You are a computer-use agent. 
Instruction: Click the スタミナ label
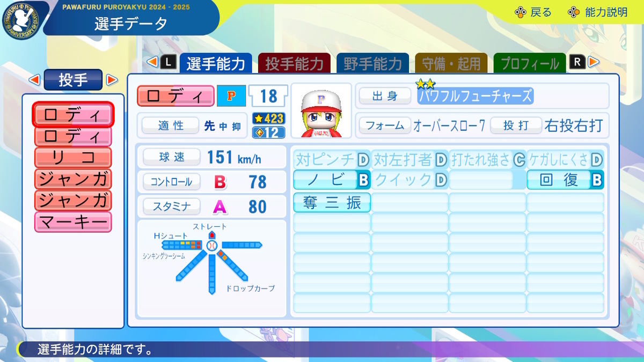(172, 206)
